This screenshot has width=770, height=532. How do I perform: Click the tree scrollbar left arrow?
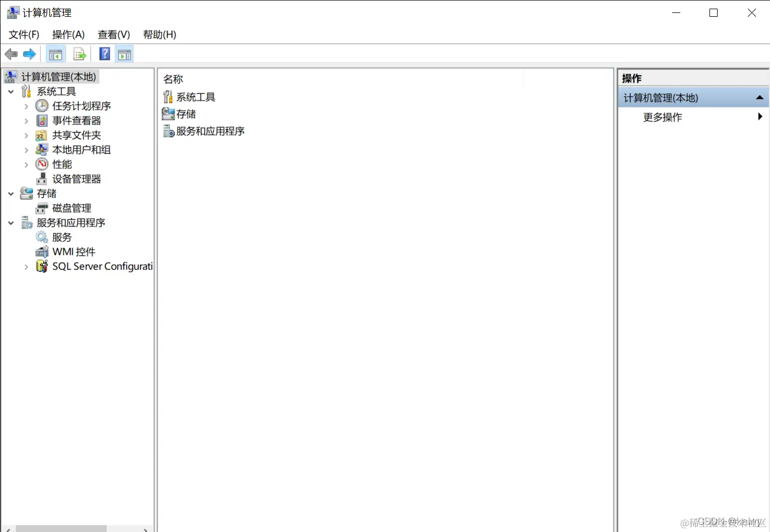tap(8, 529)
